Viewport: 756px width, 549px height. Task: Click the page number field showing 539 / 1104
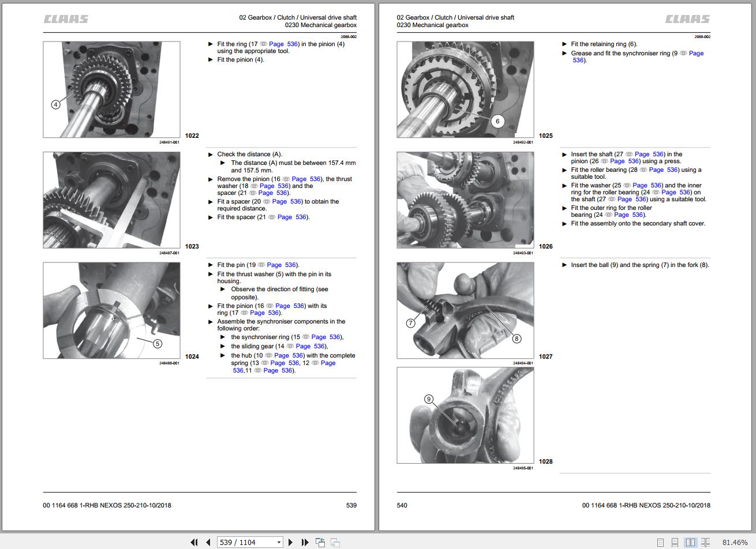pos(246,542)
